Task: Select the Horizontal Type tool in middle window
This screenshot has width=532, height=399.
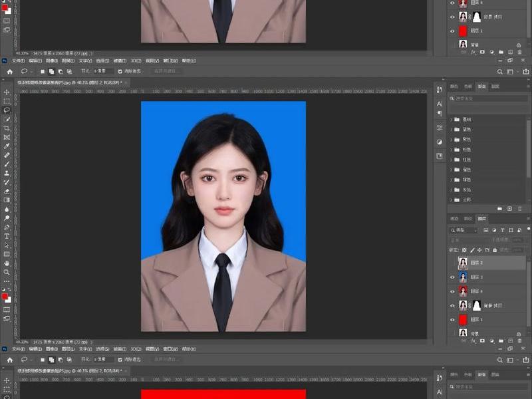Action: [x=7, y=236]
